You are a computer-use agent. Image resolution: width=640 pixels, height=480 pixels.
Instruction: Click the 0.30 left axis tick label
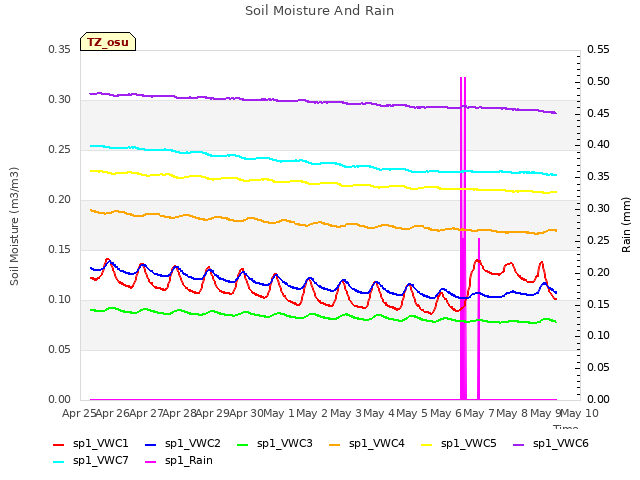coord(60,100)
